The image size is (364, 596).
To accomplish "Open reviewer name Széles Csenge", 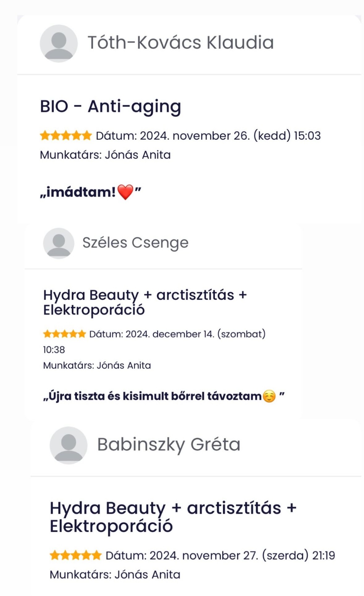I will click(x=135, y=243).
